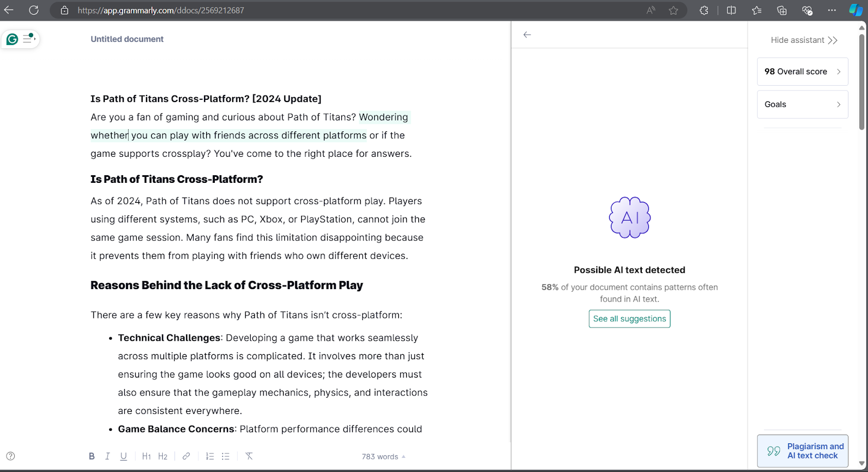Click the AI badge icon in panel
The width and height of the screenshot is (868, 472).
630,218
